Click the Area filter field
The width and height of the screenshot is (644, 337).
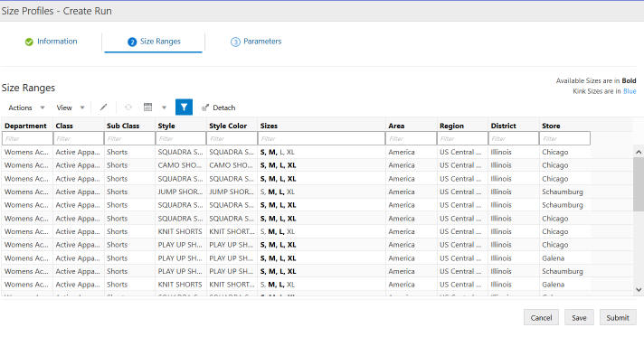[412, 139]
